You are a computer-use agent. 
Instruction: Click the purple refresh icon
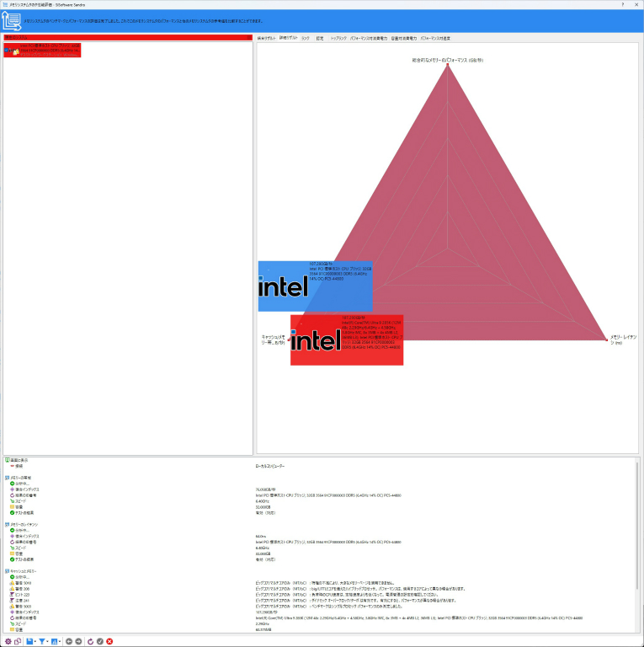pyautogui.click(x=90, y=641)
